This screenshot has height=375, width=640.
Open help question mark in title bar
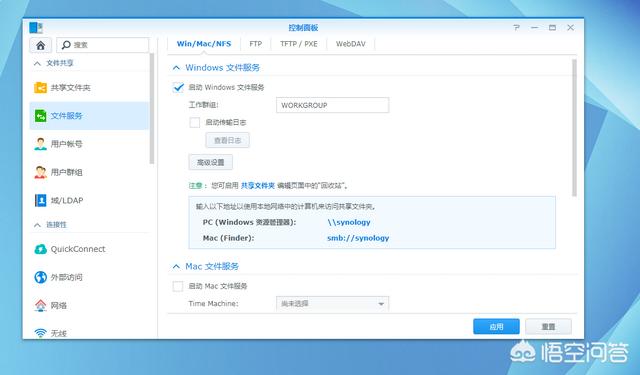(x=516, y=28)
